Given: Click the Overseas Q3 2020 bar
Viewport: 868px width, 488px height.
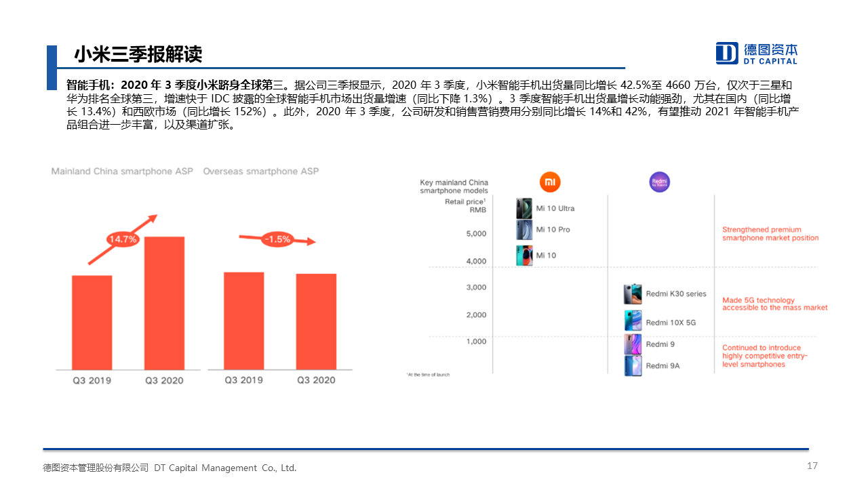Looking at the screenshot, I should [x=316, y=322].
